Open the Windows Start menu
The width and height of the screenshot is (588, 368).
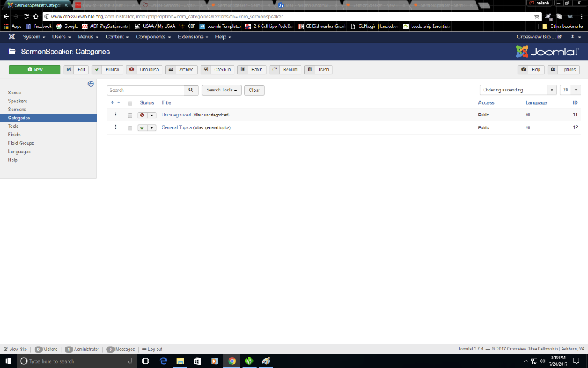8,361
